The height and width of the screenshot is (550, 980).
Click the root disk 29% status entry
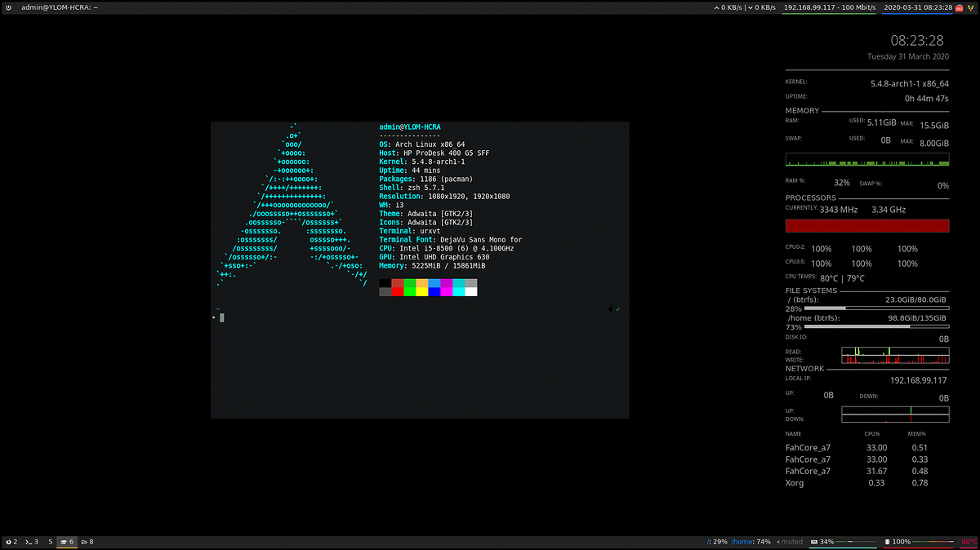(717, 542)
